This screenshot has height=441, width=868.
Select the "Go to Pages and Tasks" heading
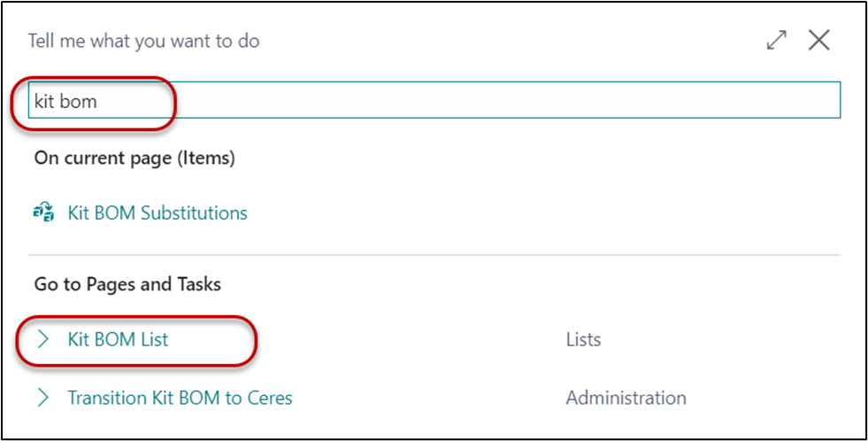(x=127, y=284)
